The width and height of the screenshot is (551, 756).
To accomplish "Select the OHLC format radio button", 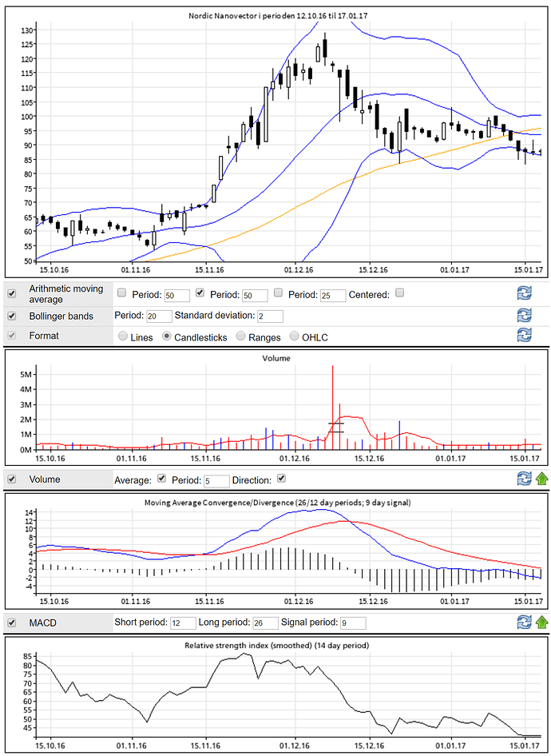I will [295, 336].
